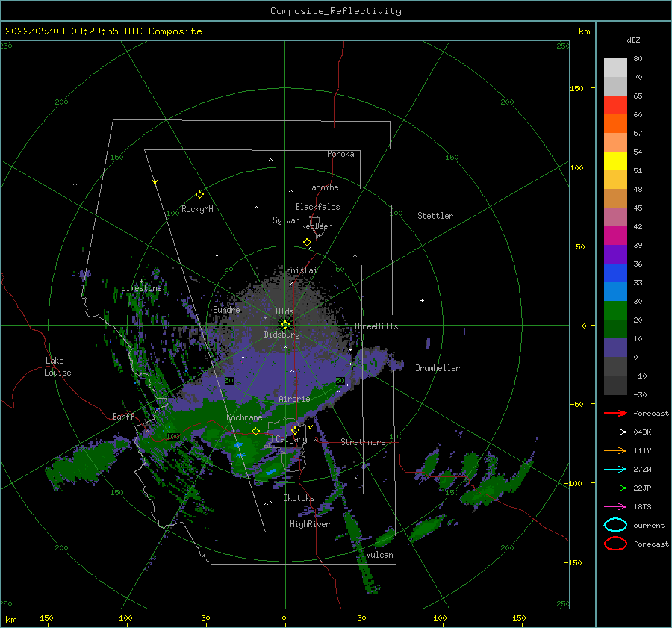Pick the magenta 42 dBZ swatch
The image size is (672, 628).
615,236
